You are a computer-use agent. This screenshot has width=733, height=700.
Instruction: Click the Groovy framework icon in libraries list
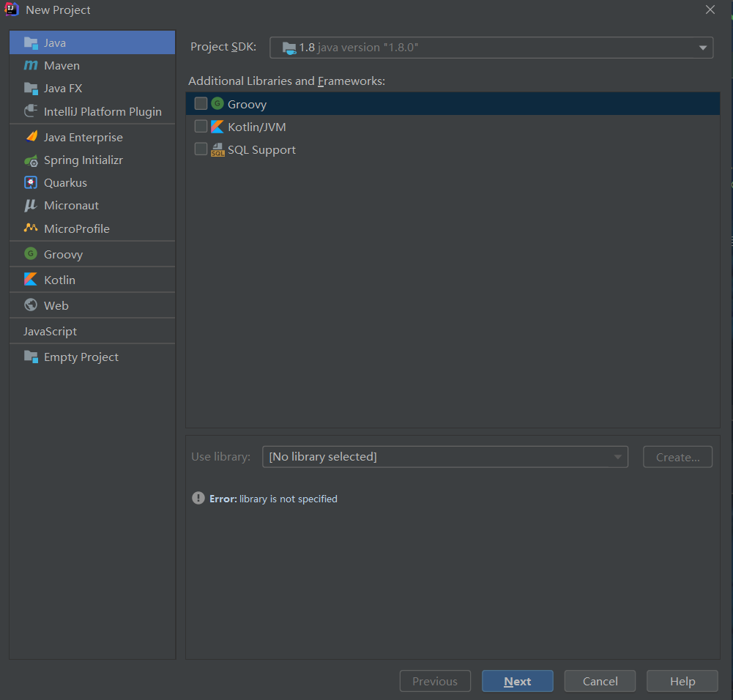[217, 103]
